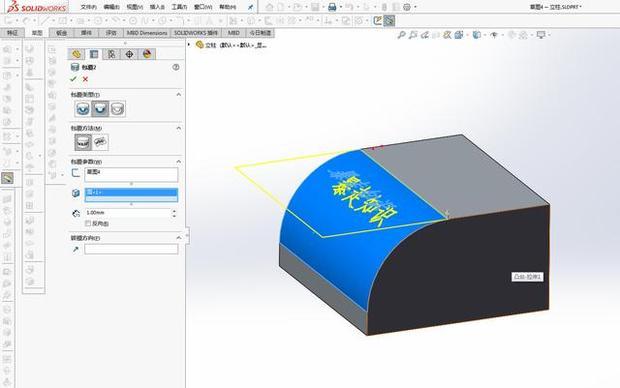Switch to the Features command tab
The image size is (620, 388).
click(12, 33)
